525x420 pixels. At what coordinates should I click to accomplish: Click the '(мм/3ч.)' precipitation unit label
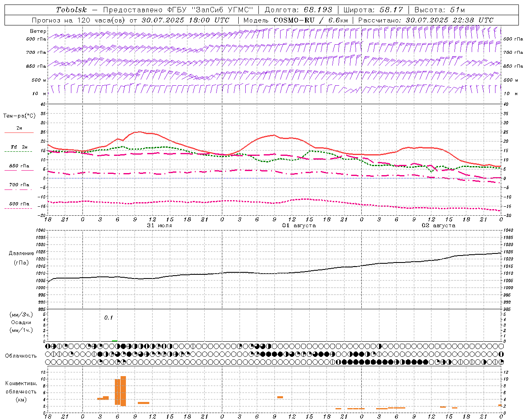[21, 315]
